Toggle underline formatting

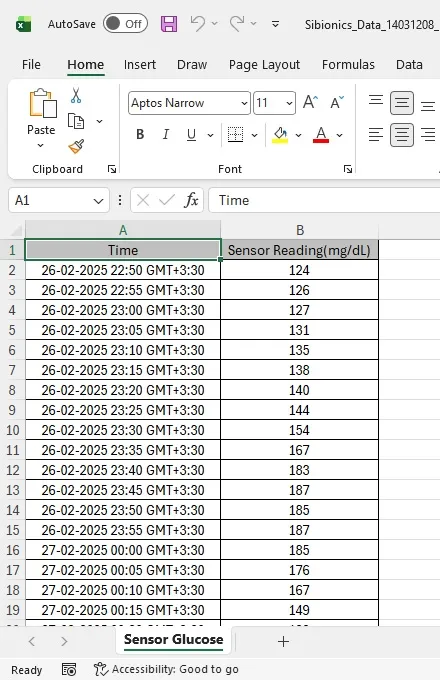click(x=191, y=135)
